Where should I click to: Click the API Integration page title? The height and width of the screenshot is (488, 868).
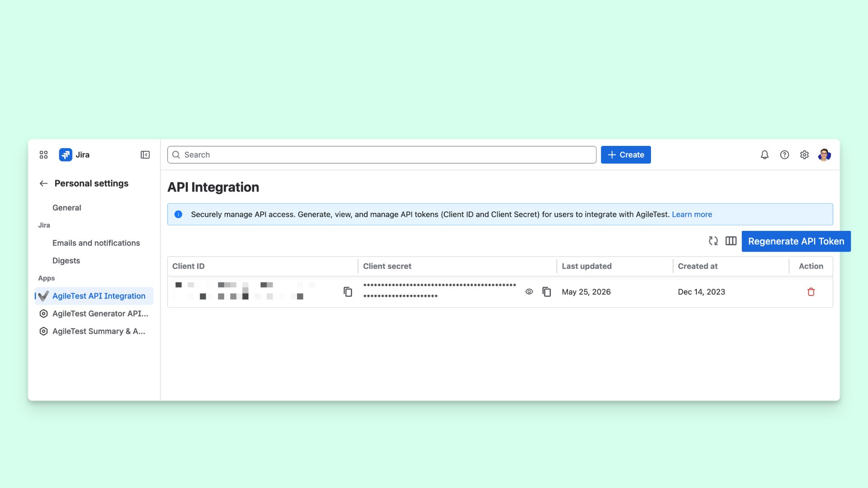(213, 187)
